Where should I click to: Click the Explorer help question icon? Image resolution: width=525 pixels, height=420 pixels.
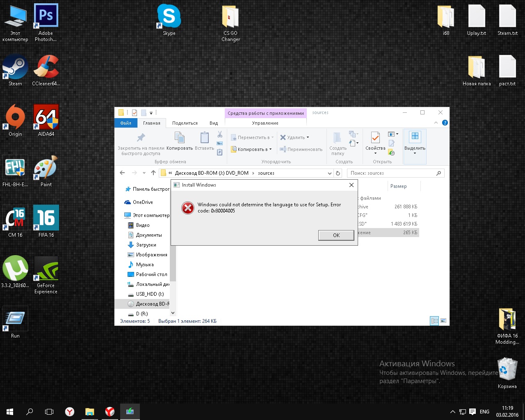[445, 123]
